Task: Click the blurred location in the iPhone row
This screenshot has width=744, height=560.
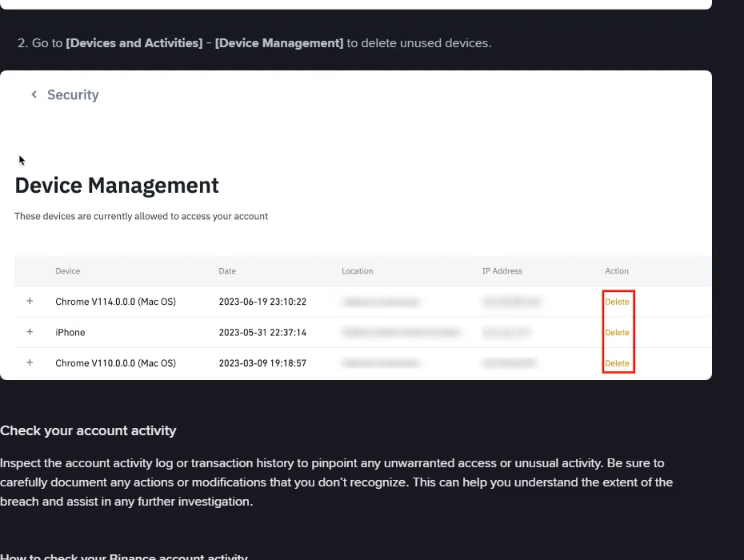Action: 401,332
